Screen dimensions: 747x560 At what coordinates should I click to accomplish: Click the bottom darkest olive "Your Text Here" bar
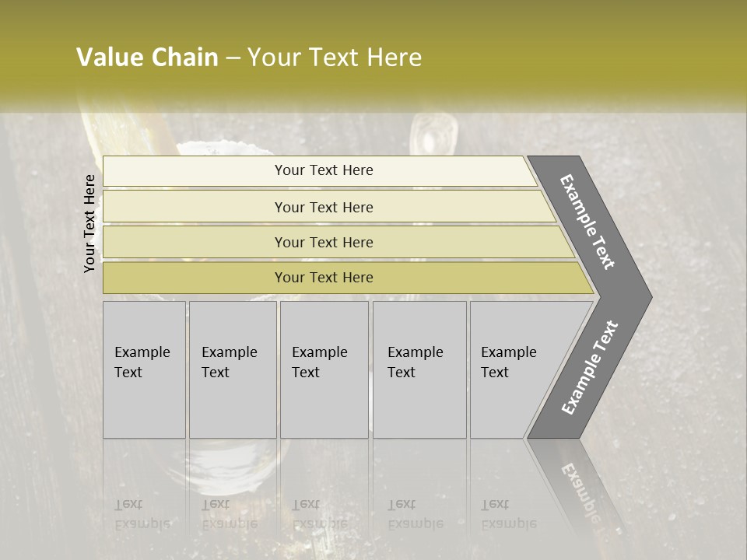(x=323, y=278)
